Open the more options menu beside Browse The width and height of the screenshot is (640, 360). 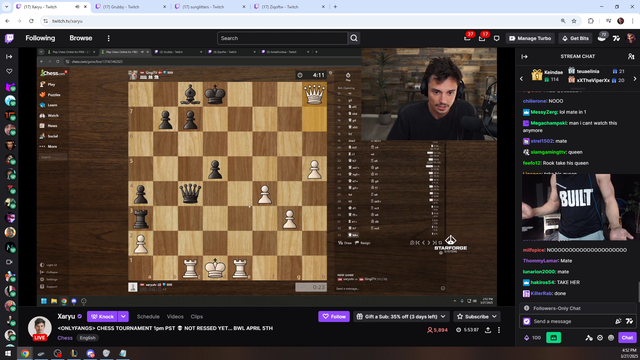(x=109, y=38)
